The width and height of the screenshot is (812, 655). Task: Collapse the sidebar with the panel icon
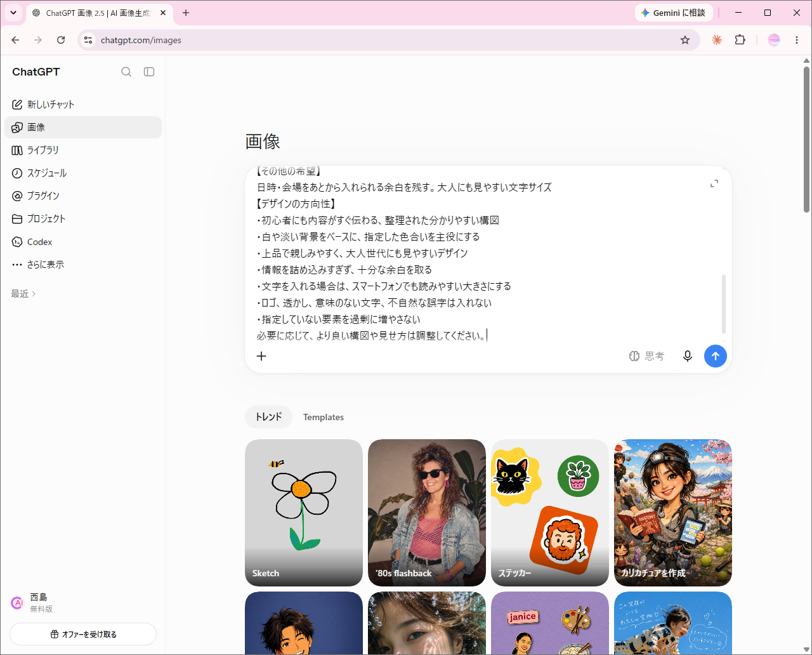(x=149, y=72)
